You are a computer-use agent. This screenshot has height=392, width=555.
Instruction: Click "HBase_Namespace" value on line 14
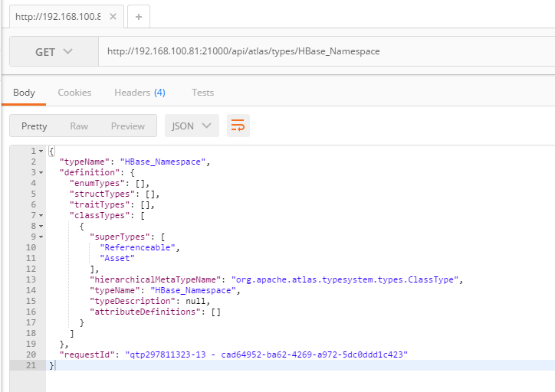click(x=193, y=290)
